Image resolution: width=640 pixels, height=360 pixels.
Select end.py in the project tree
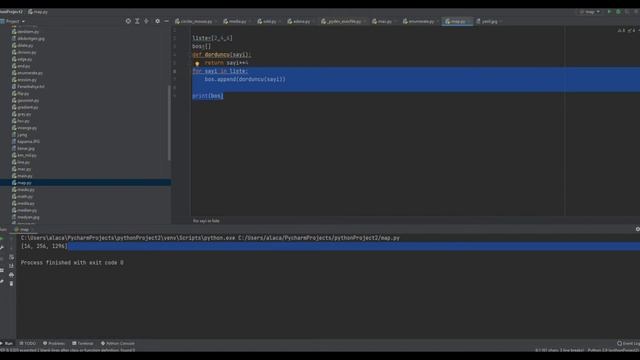[x=21, y=66]
